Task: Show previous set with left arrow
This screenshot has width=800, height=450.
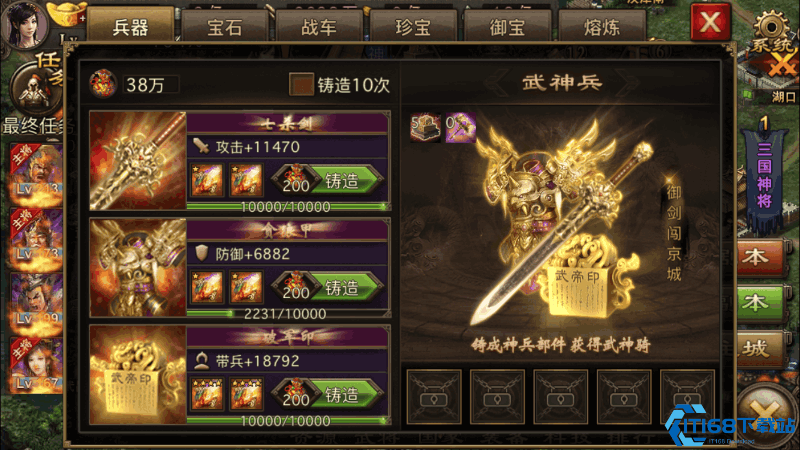Action: click(496, 83)
